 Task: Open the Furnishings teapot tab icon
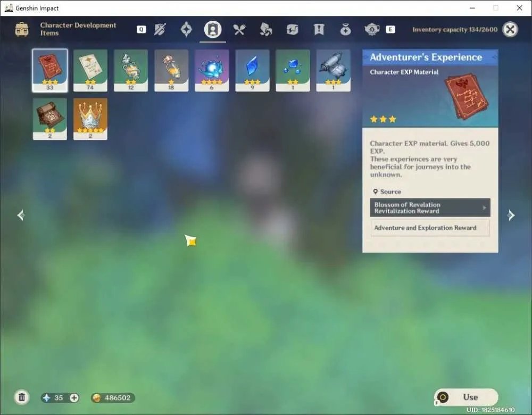372,29
